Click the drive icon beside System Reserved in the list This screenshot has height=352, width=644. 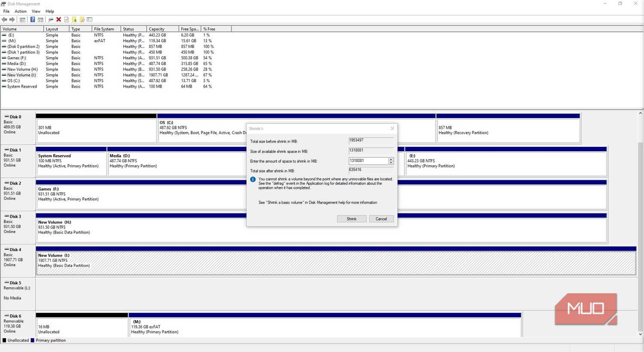[x=4, y=86]
